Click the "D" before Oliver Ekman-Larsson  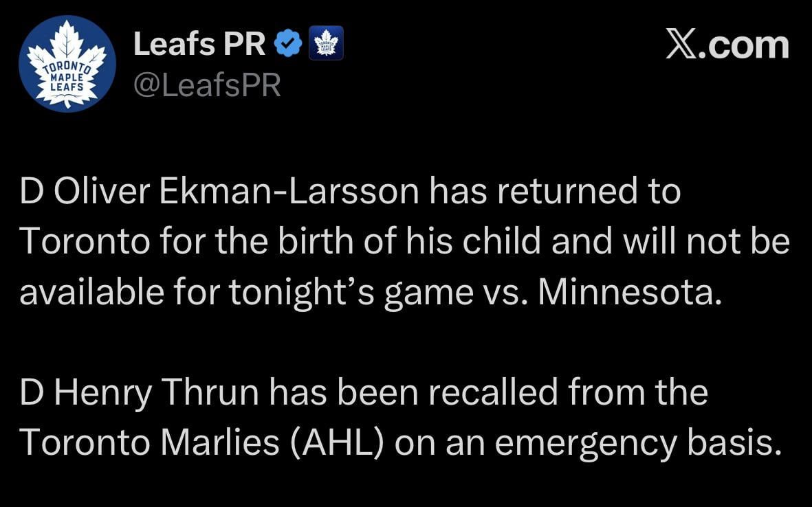[31, 192]
